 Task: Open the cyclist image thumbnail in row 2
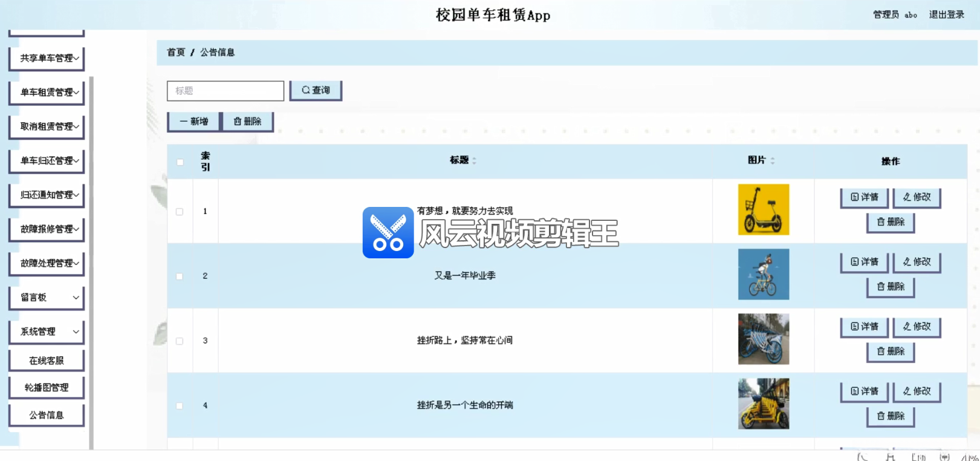764,274
